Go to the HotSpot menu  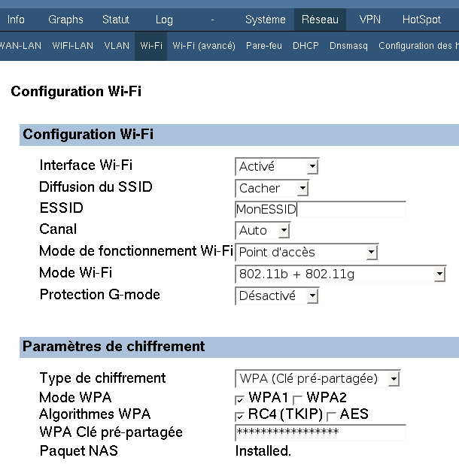(x=421, y=20)
